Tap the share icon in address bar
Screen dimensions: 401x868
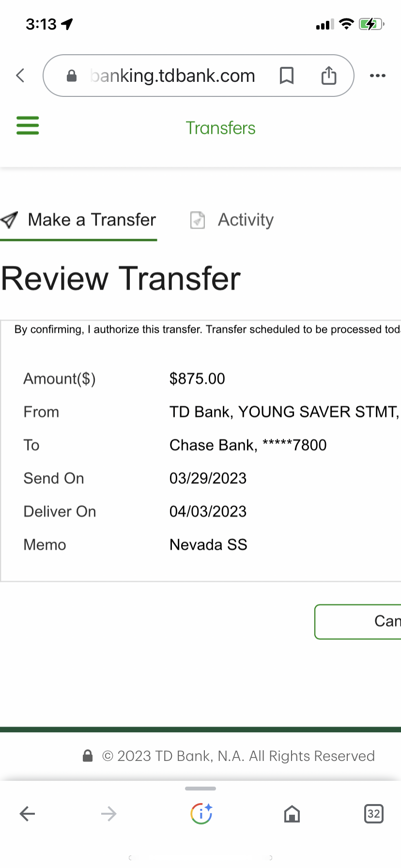[329, 76]
